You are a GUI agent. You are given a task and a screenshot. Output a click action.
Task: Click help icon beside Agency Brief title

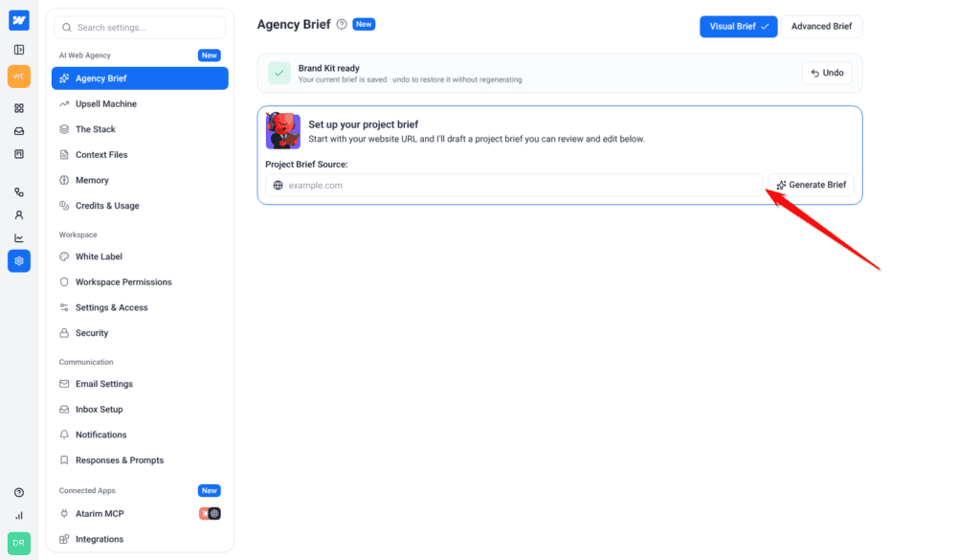click(x=342, y=24)
